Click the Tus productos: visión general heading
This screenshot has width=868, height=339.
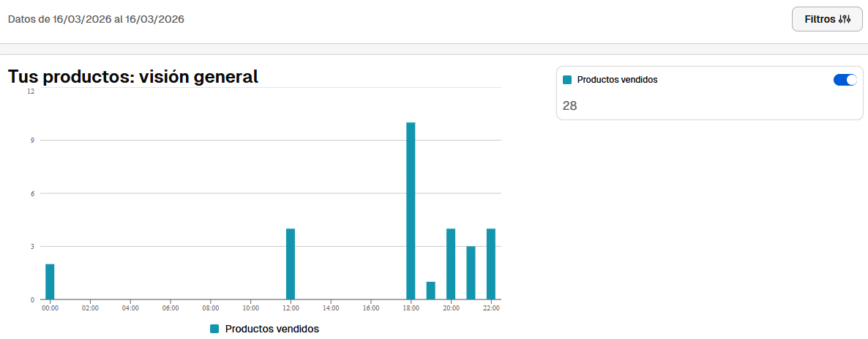133,76
